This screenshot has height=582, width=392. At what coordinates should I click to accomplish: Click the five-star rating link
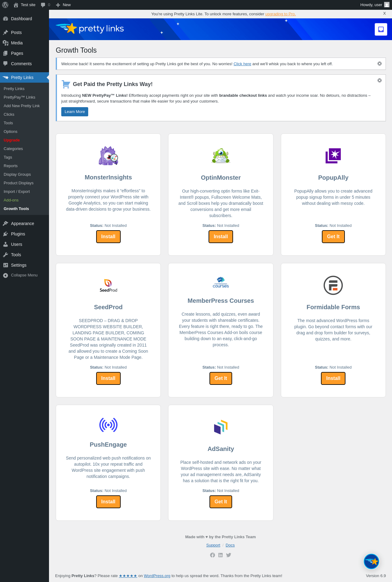[128, 576]
